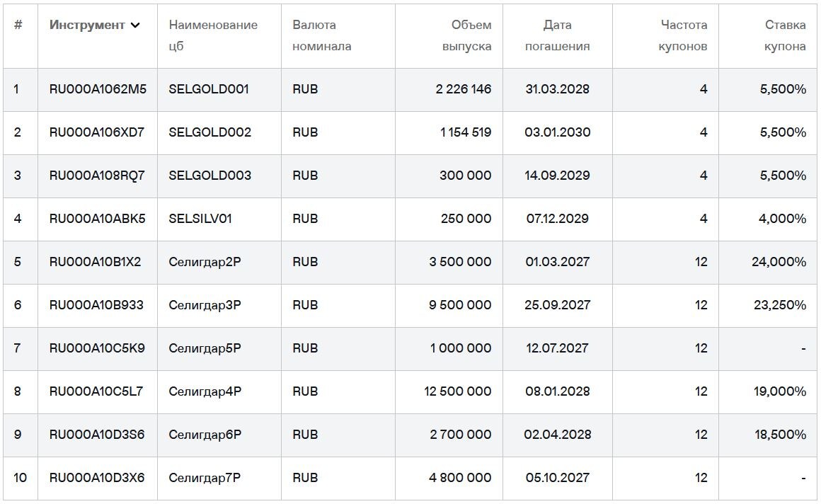Open instrument RU000A10B933

tap(96, 305)
